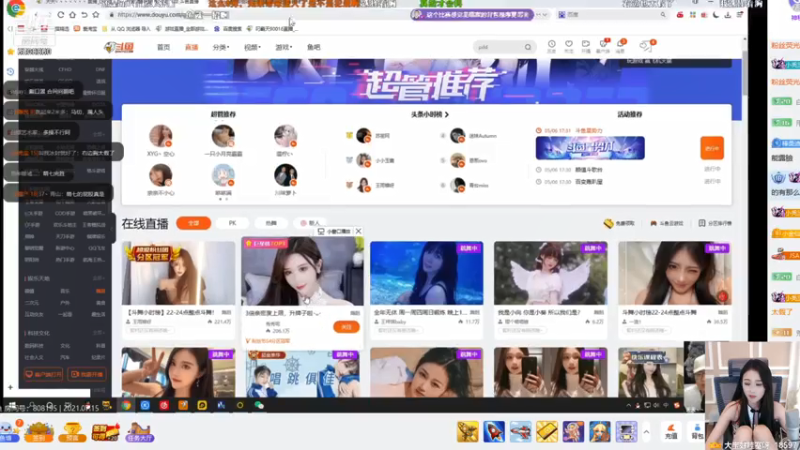The image size is (800, 450).
Task: Send the gold bar gift icon
Action: tap(547, 432)
